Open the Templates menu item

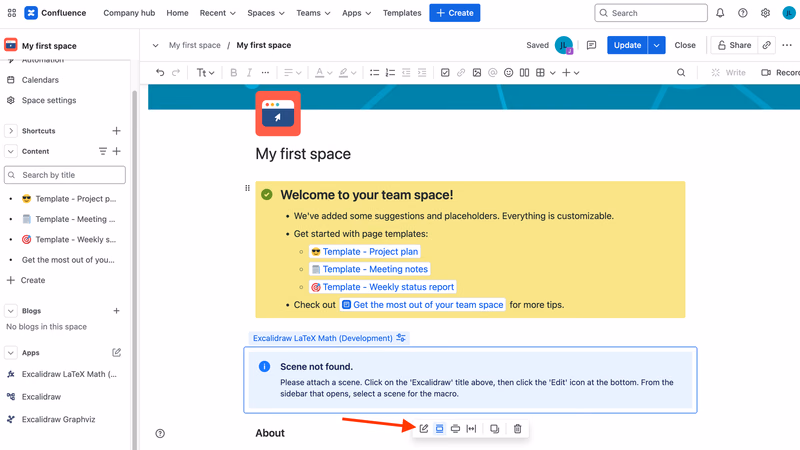tap(402, 13)
